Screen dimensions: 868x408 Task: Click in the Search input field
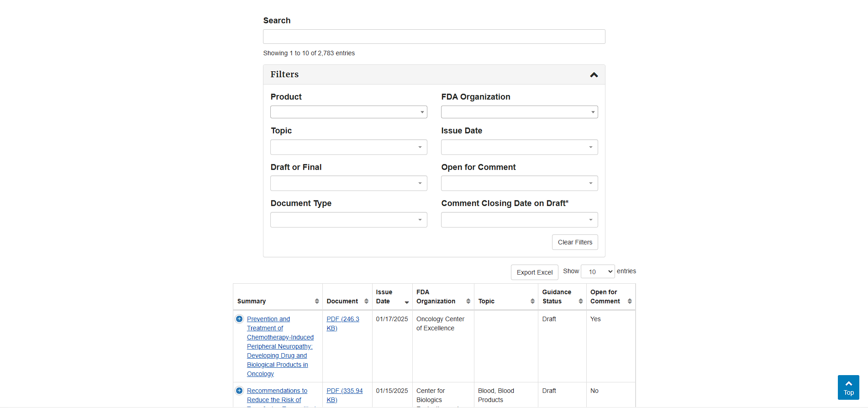point(434,37)
